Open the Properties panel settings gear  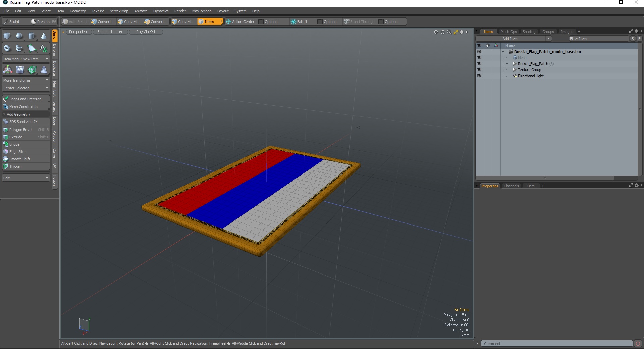click(637, 185)
